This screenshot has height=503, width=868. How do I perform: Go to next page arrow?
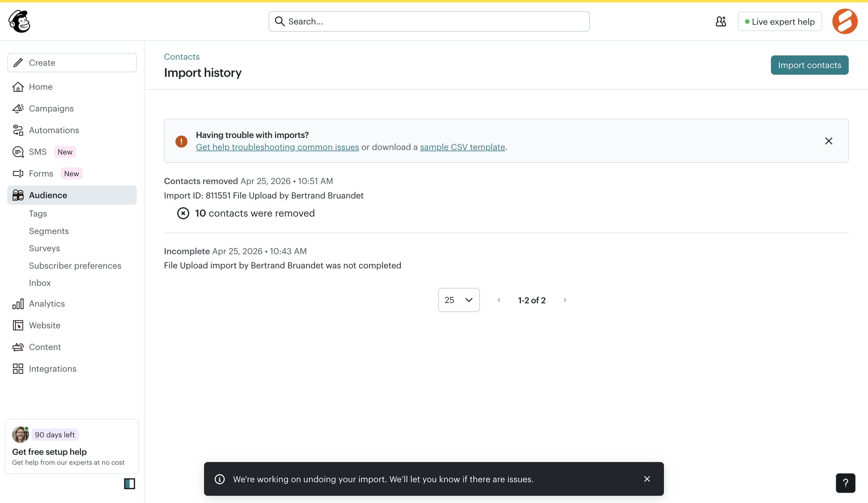coord(565,300)
